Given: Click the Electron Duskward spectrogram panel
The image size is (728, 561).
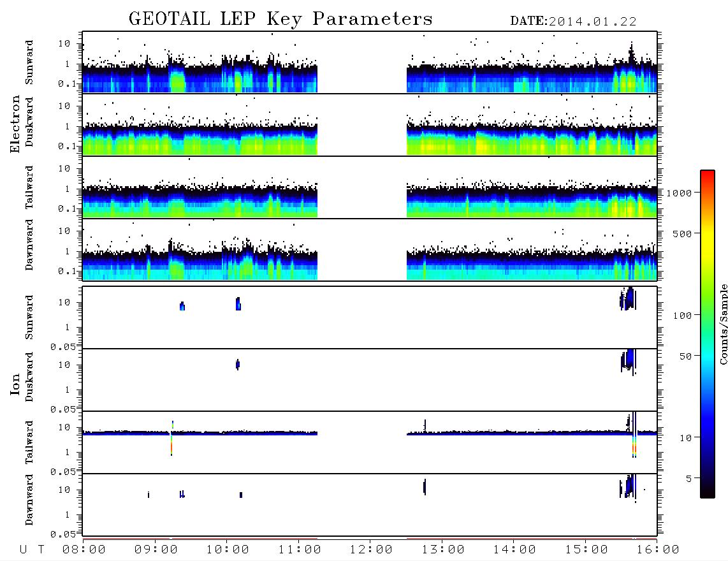Looking at the screenshot, I should coord(370,124).
